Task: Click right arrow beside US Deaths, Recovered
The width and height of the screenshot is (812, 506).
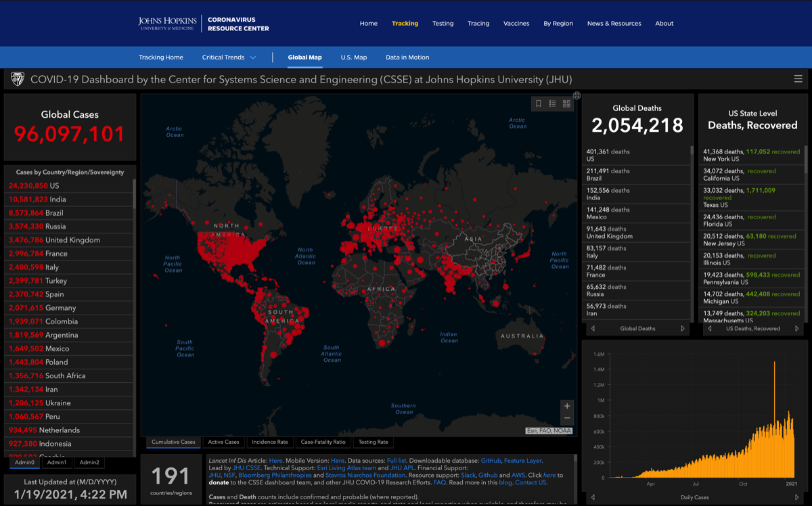Action: (x=797, y=329)
